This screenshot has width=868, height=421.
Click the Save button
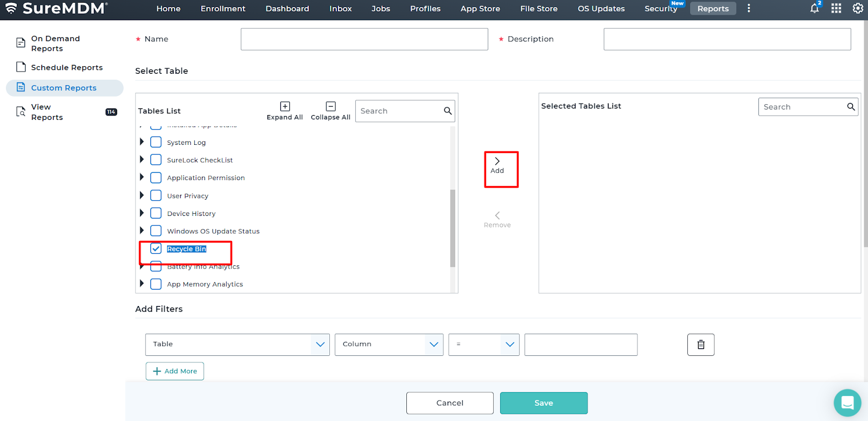tap(544, 403)
